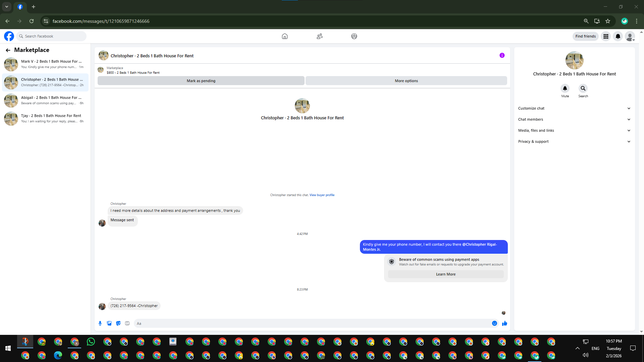Click the voice clip microphone icon
Viewport: 644px width, 362px height.
click(100, 323)
